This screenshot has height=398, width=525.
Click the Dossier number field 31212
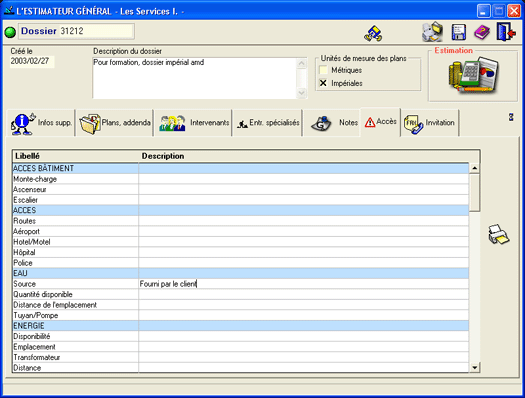96,31
